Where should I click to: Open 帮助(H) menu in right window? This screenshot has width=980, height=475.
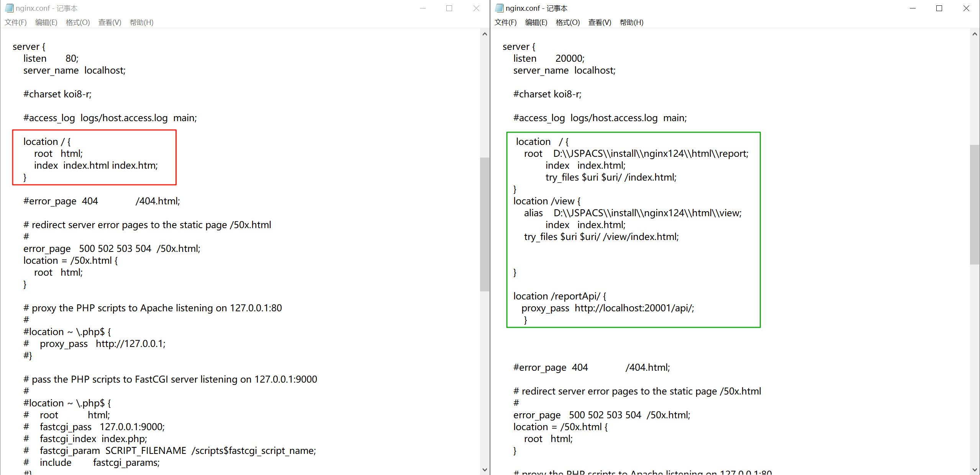tap(631, 22)
